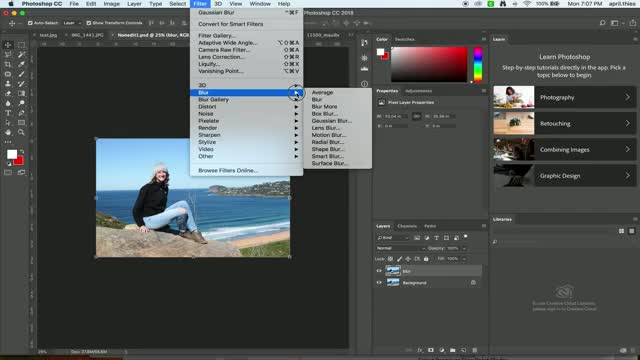Hide the Blur layer eye icon
The height and width of the screenshot is (360, 640).
tap(379, 271)
